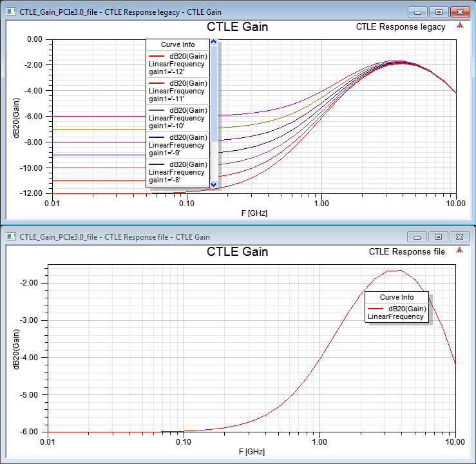The height and width of the screenshot is (464, 476).
Task: Click red line swatch for gain1='-12'
Action: point(157,56)
